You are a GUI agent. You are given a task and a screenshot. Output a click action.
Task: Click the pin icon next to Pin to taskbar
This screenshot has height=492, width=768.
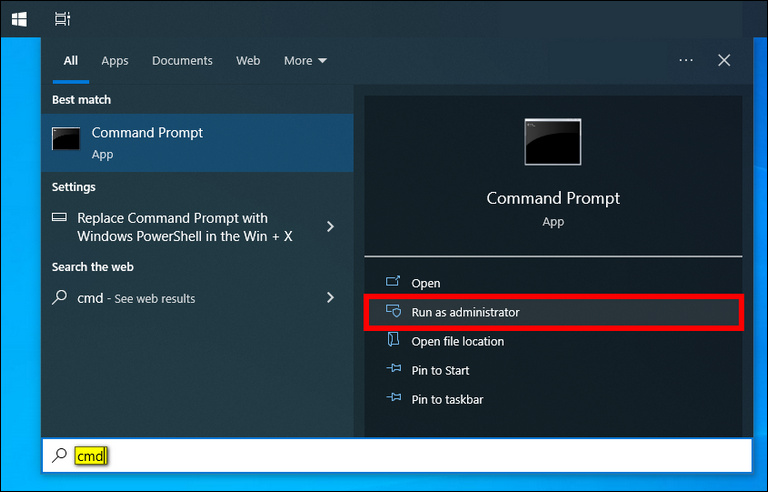pos(394,397)
